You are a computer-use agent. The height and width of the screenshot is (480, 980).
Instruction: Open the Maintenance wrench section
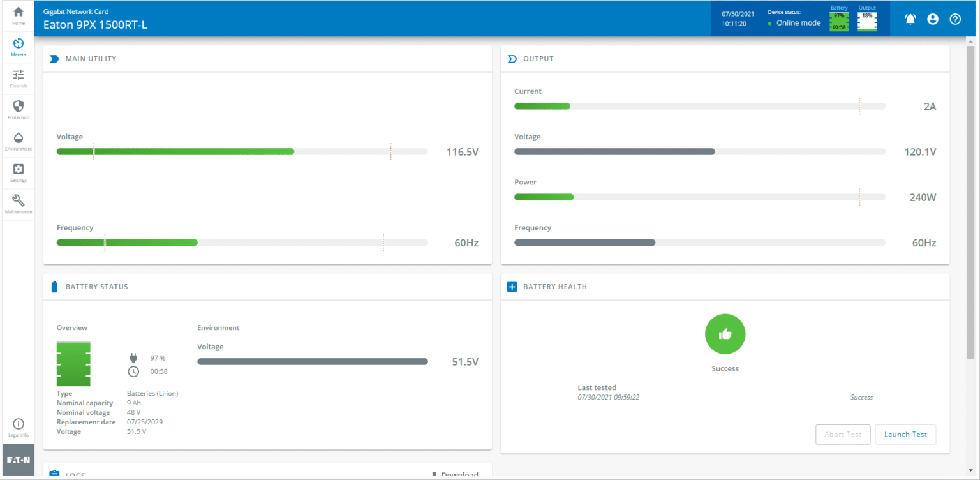19,204
